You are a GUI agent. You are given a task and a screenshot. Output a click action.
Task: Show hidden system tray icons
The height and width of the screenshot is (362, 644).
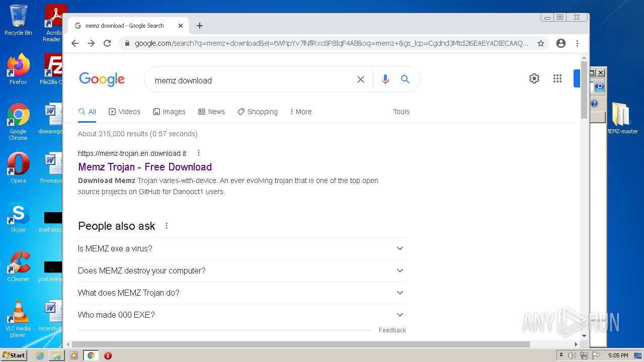(561, 355)
